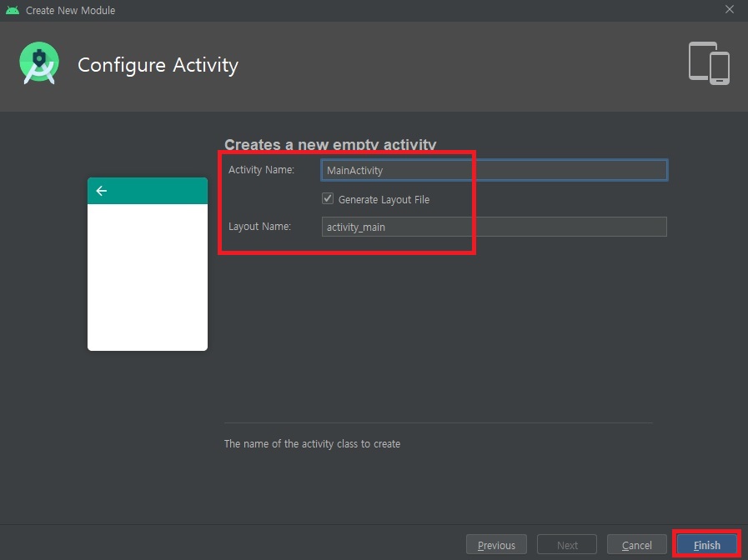
Task: Click the Configure Activity heading
Action: click(158, 65)
